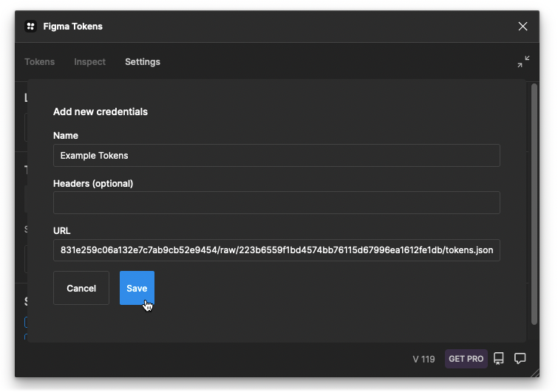Click the V 119 version label
The height and width of the screenshot is (392, 558).
(x=423, y=359)
